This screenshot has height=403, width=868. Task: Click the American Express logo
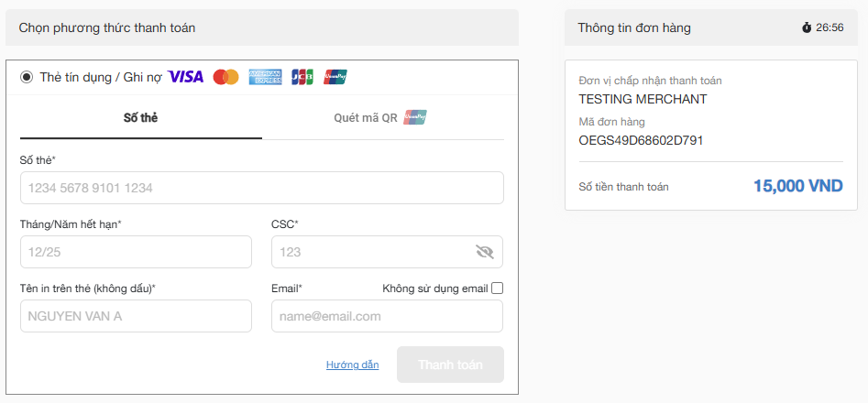pyautogui.click(x=265, y=77)
